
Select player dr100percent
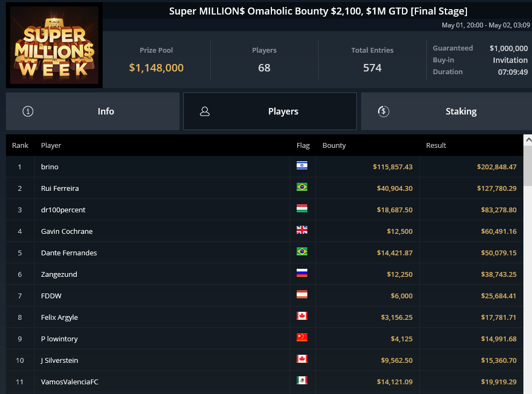[x=63, y=210]
